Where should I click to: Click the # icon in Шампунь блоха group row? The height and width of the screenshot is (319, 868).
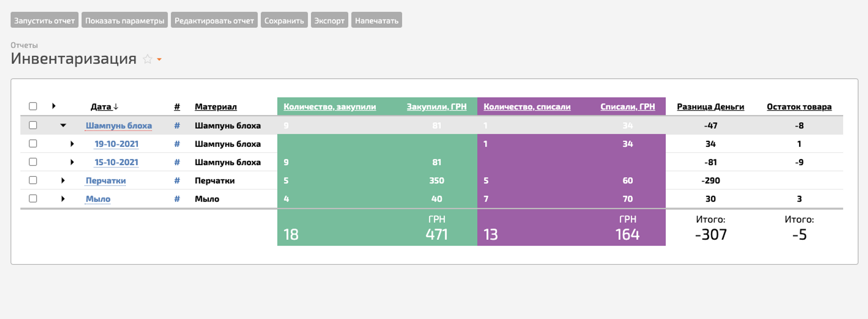click(x=177, y=126)
